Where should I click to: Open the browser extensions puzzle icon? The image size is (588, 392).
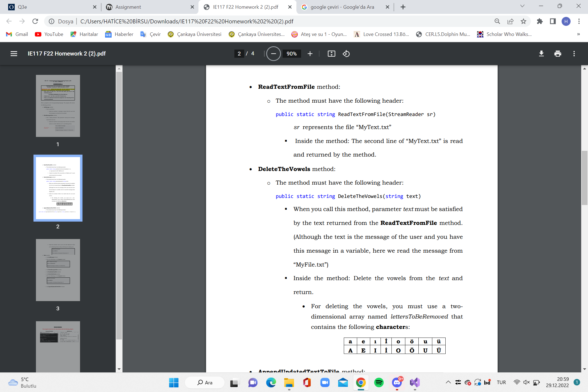point(540,21)
